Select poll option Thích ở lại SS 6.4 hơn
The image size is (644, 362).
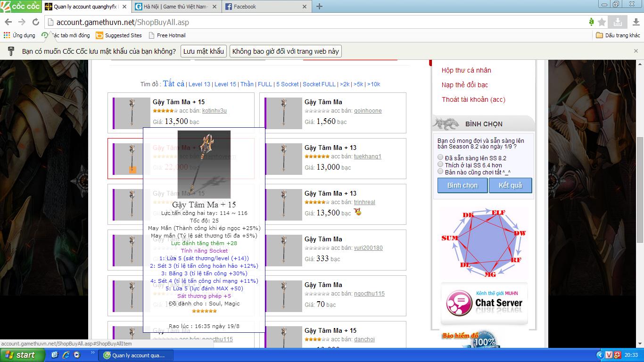pos(440,165)
